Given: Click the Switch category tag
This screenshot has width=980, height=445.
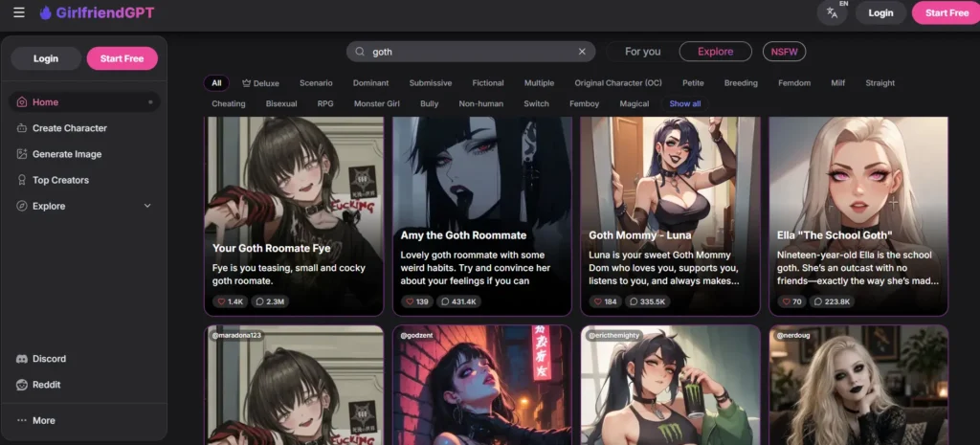Looking at the screenshot, I should [x=536, y=103].
